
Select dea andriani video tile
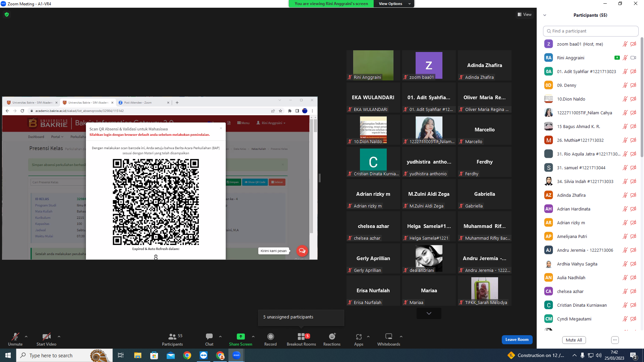[x=429, y=258]
